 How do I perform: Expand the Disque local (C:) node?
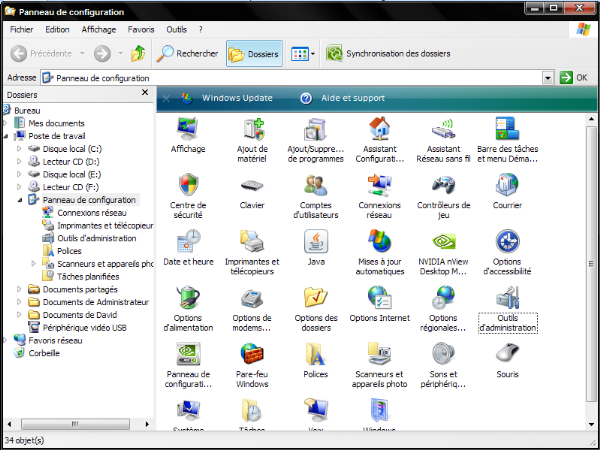pos(19,148)
